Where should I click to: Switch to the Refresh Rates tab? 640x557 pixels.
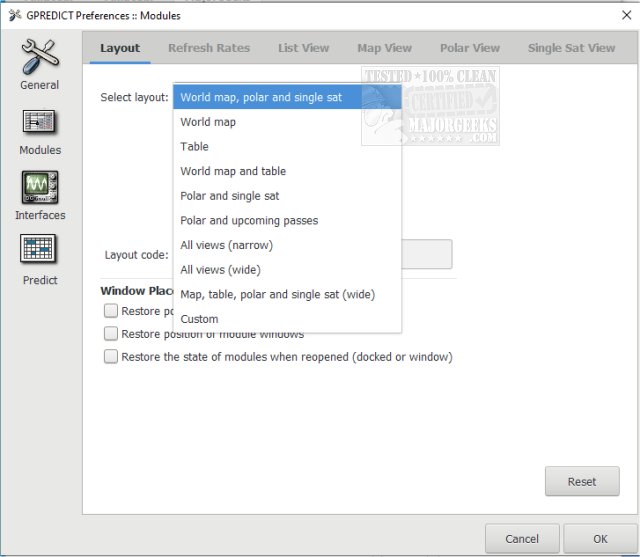coord(209,48)
